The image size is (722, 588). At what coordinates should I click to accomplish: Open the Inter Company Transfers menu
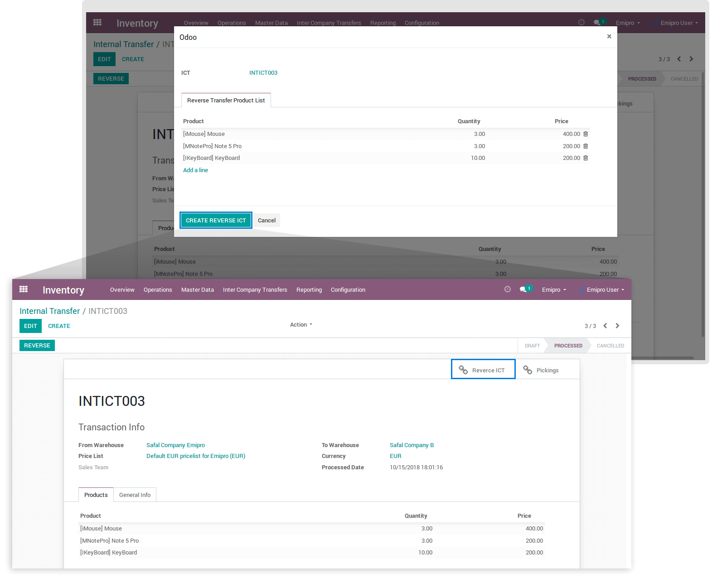tap(255, 290)
